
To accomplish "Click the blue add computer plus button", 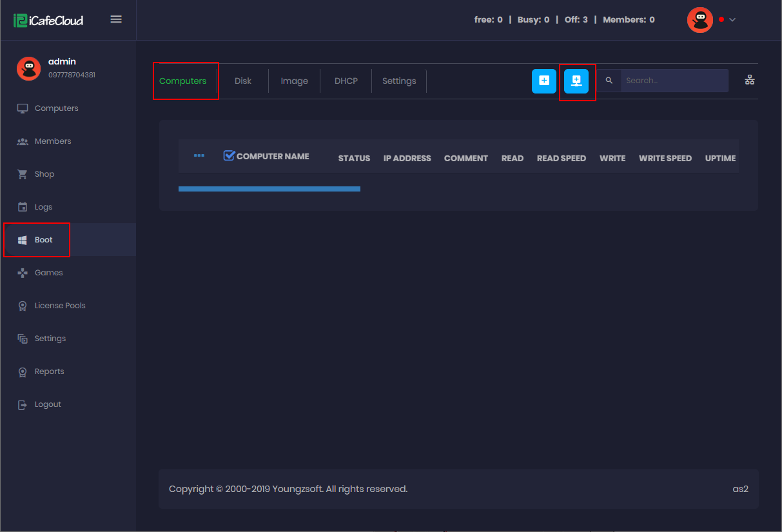I will [543, 81].
